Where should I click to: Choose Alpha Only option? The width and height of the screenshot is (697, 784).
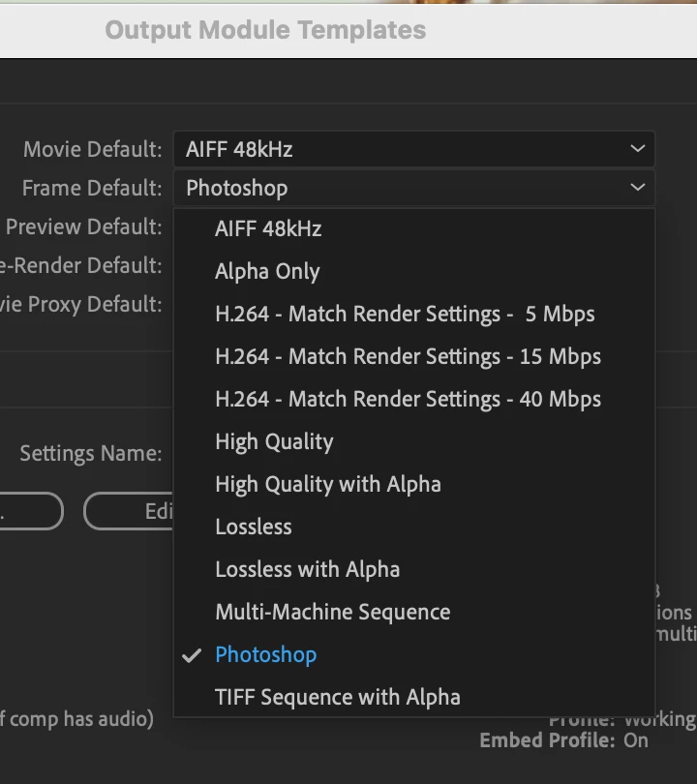click(x=414, y=272)
